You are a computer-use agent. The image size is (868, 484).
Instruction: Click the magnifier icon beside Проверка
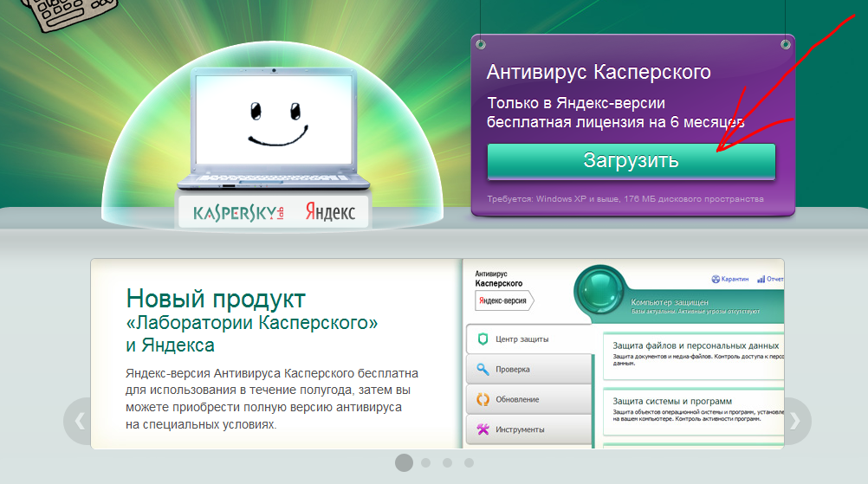click(483, 369)
